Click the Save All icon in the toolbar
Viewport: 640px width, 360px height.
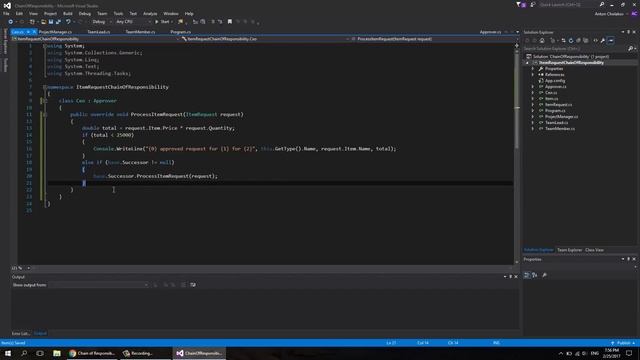tap(58, 22)
